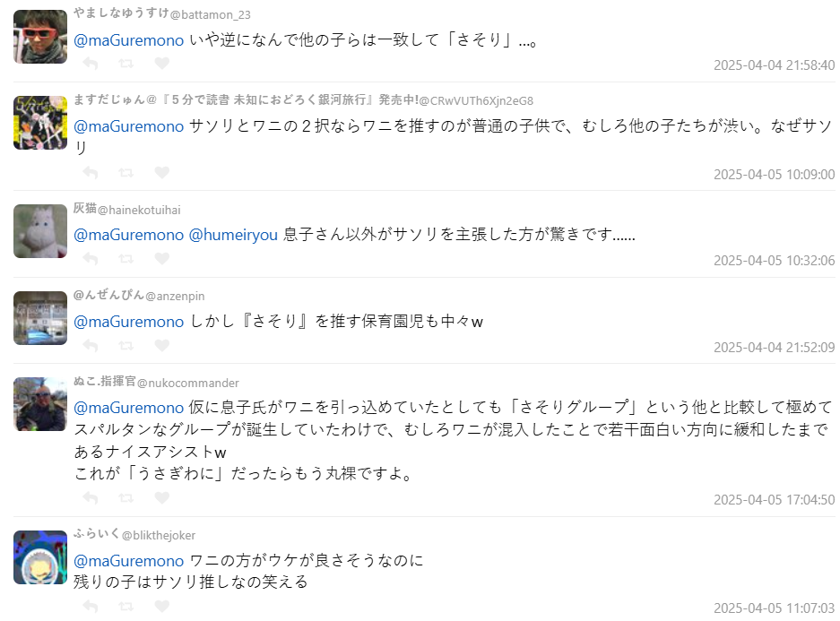The image size is (840, 621).
Task: Reply to やましなゆうすけ's tweet
Action: tap(90, 64)
